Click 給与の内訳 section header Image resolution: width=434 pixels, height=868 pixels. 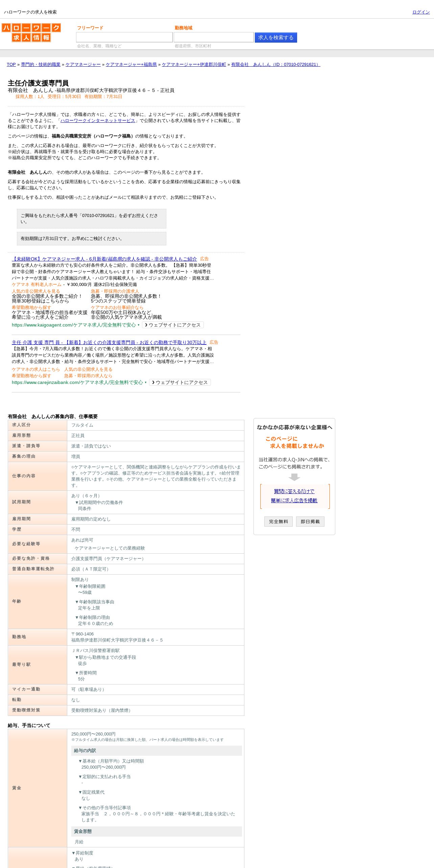click(156, 751)
